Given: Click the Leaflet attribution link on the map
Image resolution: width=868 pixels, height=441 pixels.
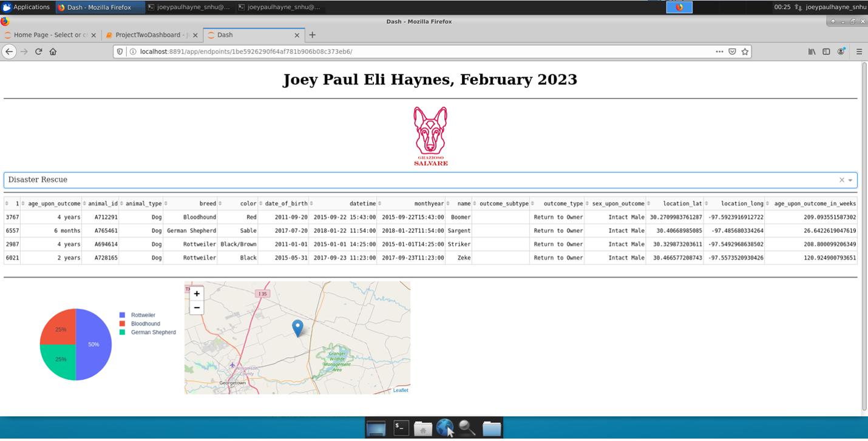Looking at the screenshot, I should [401, 390].
